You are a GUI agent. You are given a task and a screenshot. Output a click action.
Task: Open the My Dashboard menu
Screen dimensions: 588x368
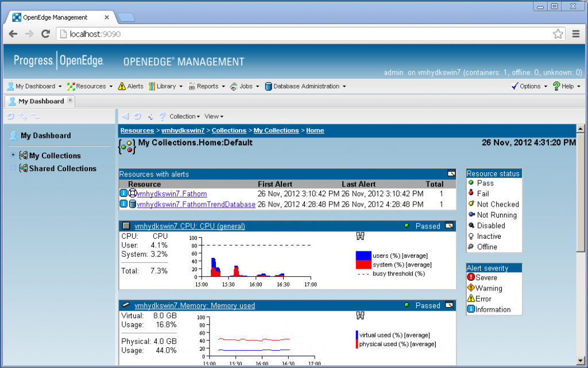point(34,86)
